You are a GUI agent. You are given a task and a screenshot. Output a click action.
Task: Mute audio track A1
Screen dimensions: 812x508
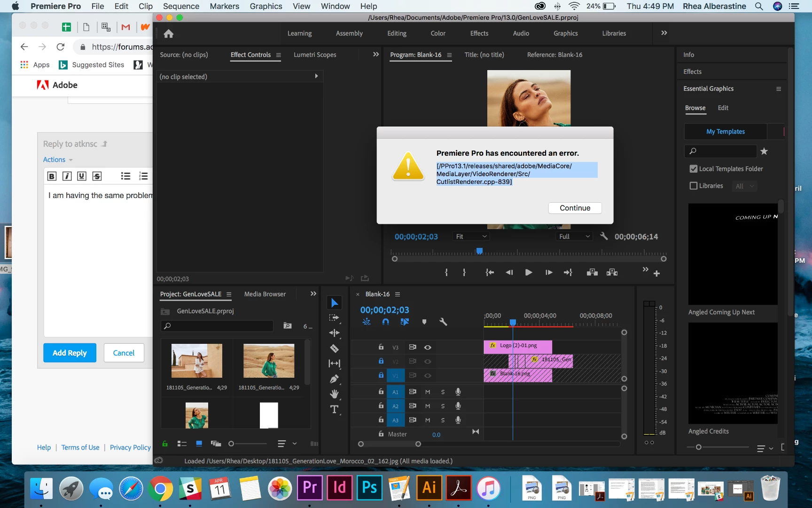tap(428, 392)
